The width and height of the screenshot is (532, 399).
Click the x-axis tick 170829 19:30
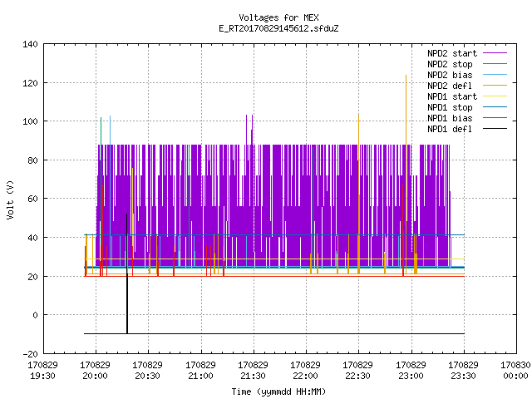click(x=42, y=371)
